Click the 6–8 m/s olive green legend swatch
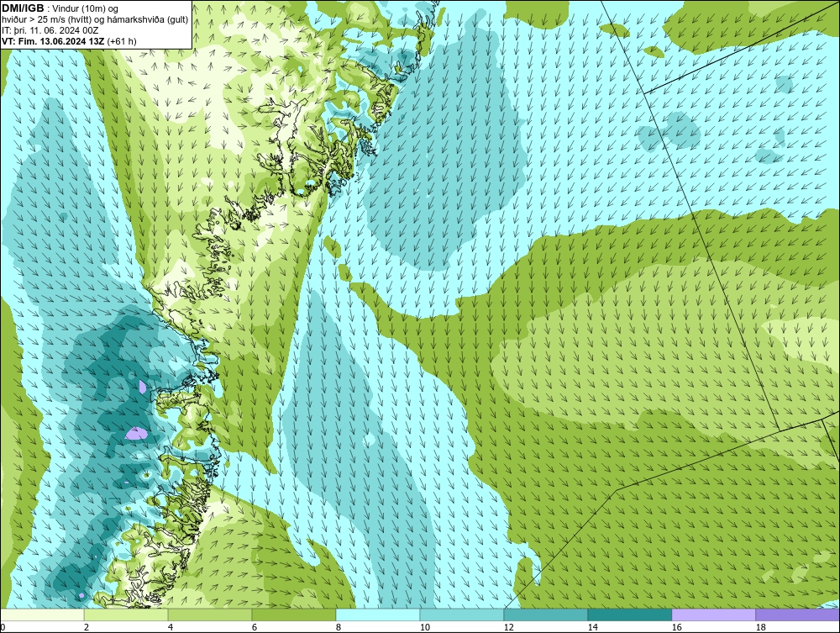Screen dimensions: 840x633 click(x=294, y=615)
